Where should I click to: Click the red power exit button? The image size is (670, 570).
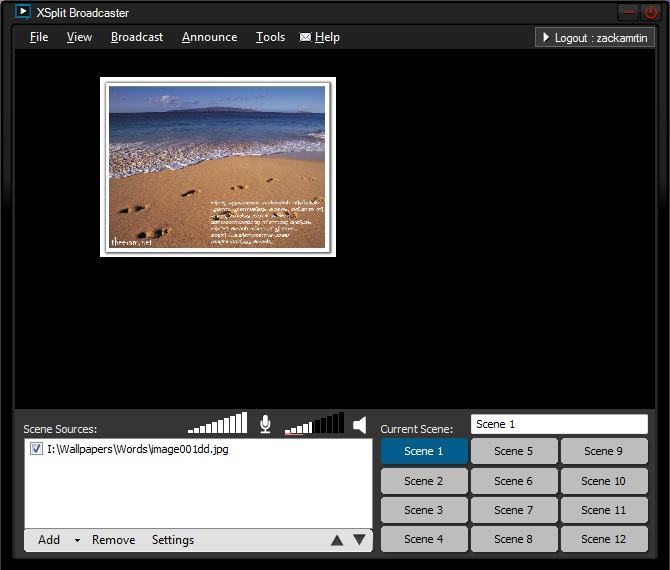coord(650,13)
